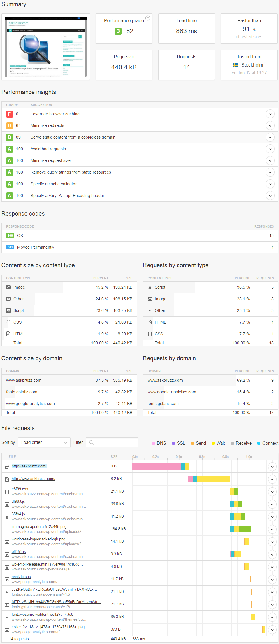Click the JS icon beside e6151.js
The width and height of the screenshot is (279, 644).
click(x=7, y=554)
